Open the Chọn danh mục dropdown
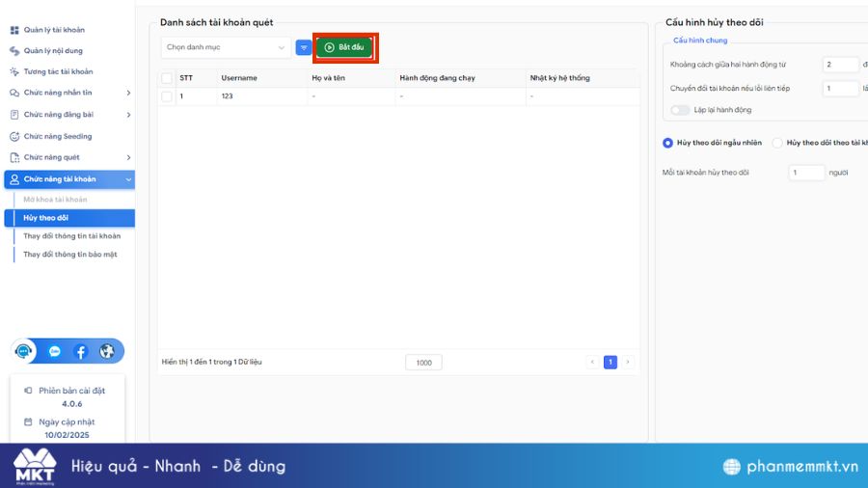Viewport: 868px width, 488px height. (x=226, y=47)
